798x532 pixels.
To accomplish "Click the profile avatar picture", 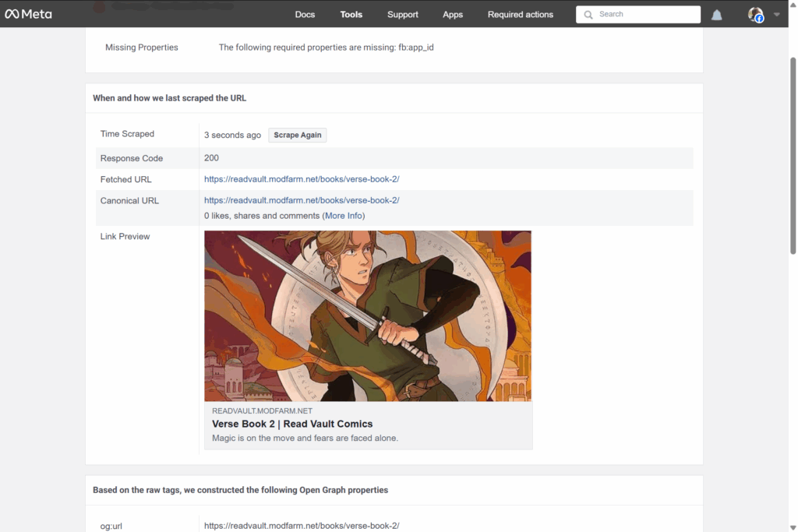I will coord(755,15).
